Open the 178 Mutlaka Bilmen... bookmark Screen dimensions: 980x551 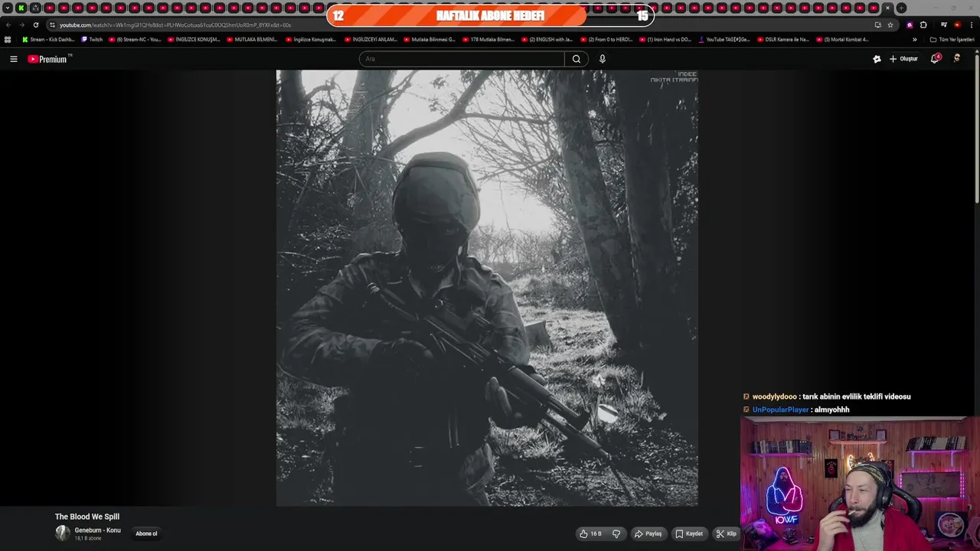point(488,39)
